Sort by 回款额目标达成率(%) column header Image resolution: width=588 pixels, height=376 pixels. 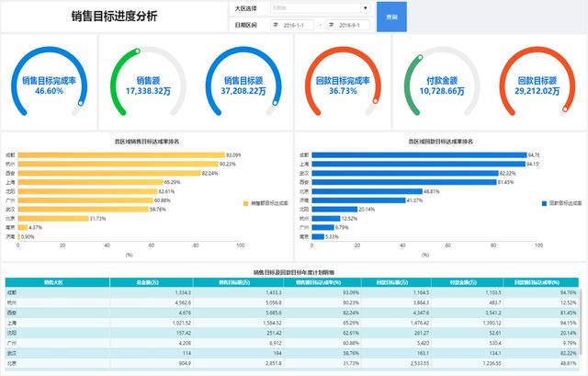coord(541,282)
